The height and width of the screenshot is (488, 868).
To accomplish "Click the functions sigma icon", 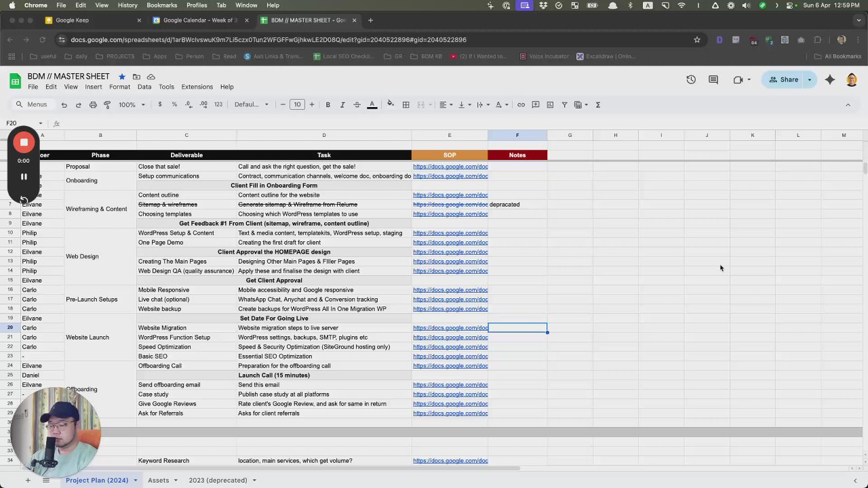I will click(597, 105).
